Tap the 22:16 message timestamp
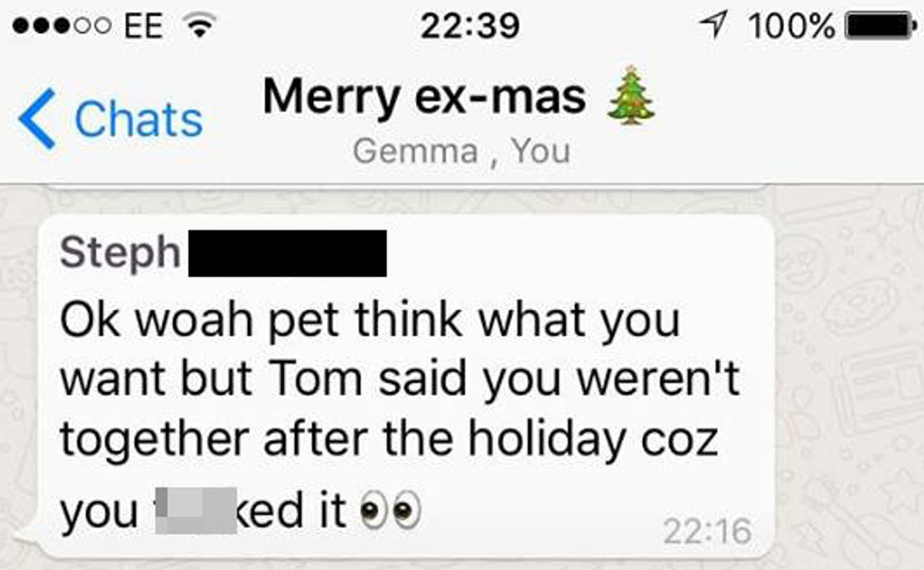Screen dimensions: 924x570 click(707, 531)
